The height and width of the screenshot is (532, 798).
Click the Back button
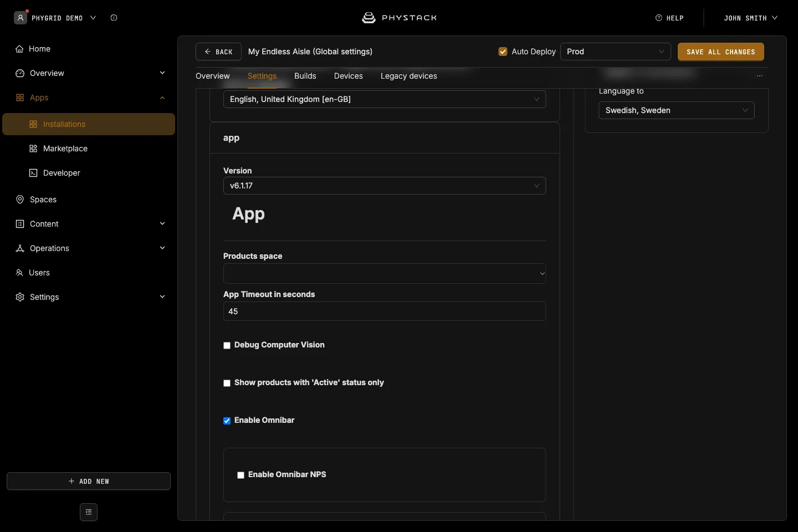point(218,52)
